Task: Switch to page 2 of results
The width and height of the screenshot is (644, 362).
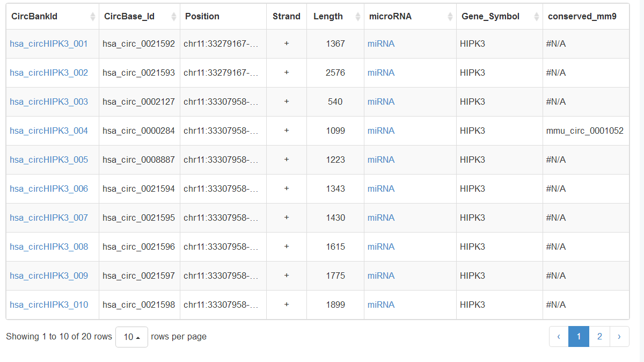Action: 599,337
